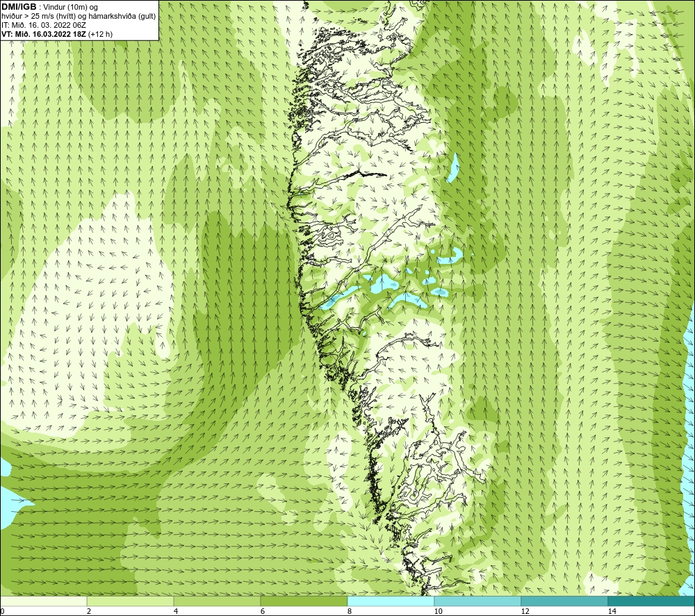Click the 12–14 m/s teal swatch
Viewport: 695px width, 616px height.
(564, 601)
